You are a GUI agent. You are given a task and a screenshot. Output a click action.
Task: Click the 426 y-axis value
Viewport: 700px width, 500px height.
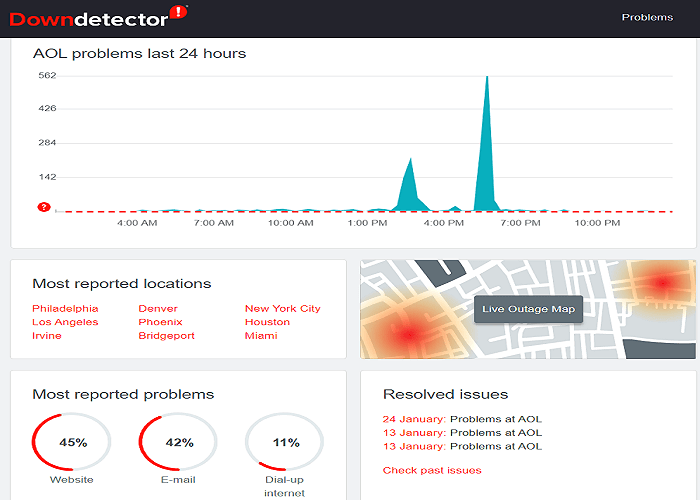coord(47,108)
